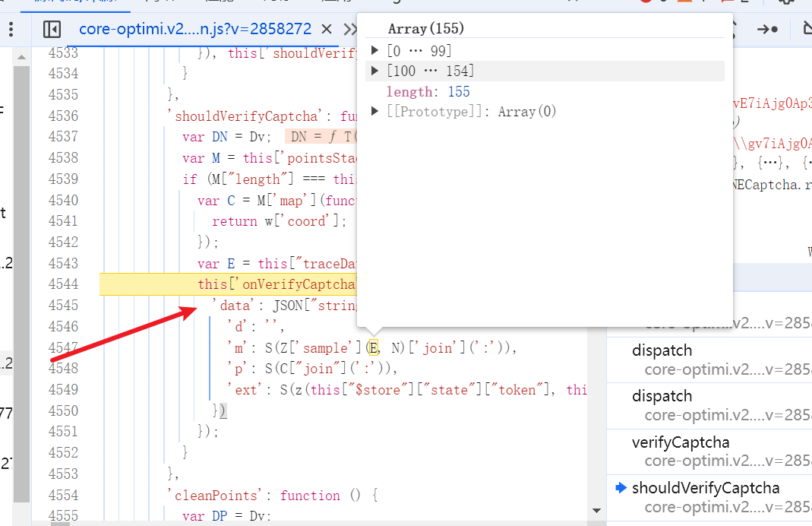Open source link under second dispatch frame

(728, 415)
